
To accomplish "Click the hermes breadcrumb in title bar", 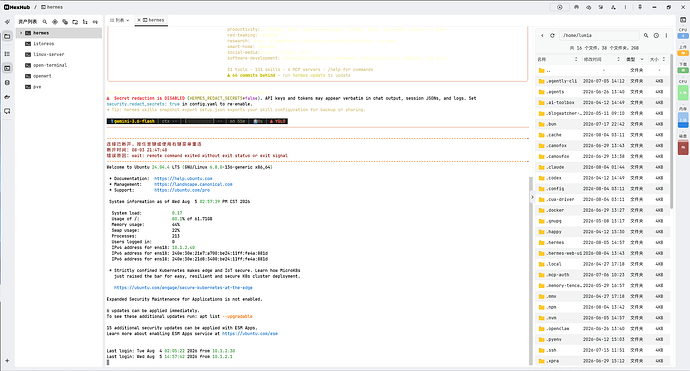I will (x=52, y=7).
